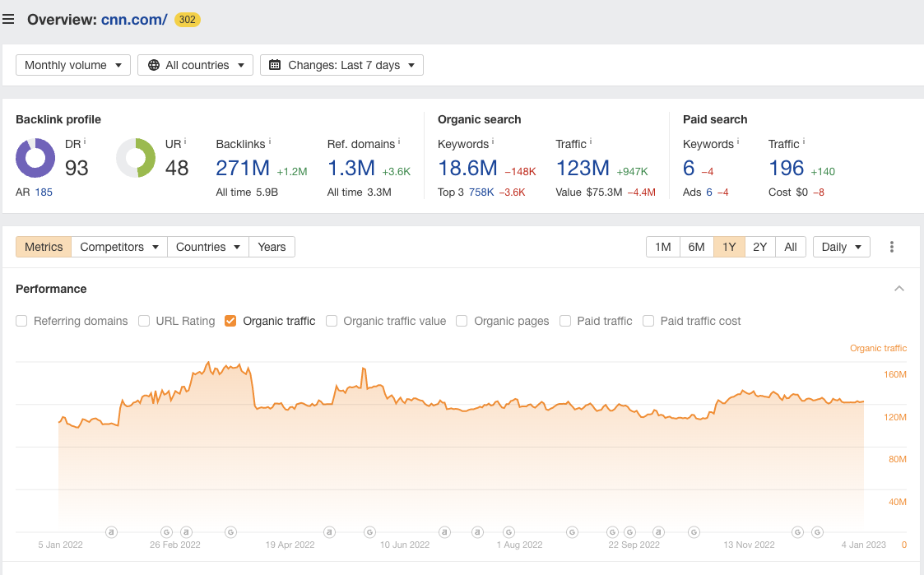Click the first timeline marker near 5 Jan 2022

pyautogui.click(x=111, y=532)
